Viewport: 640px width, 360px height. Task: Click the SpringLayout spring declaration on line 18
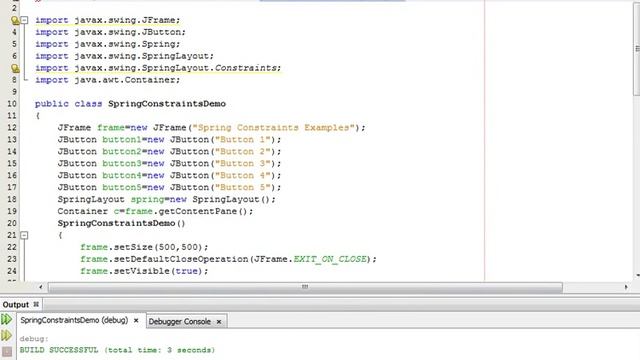[167, 199]
